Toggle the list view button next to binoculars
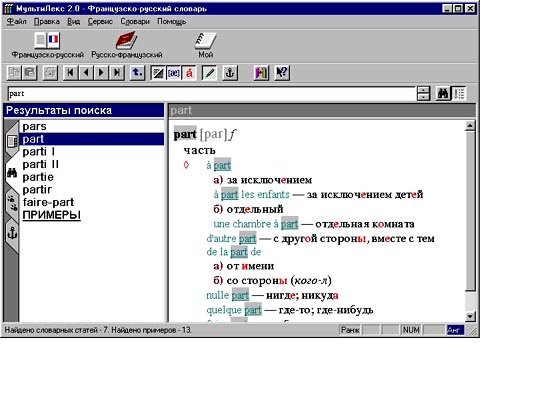 (x=459, y=93)
